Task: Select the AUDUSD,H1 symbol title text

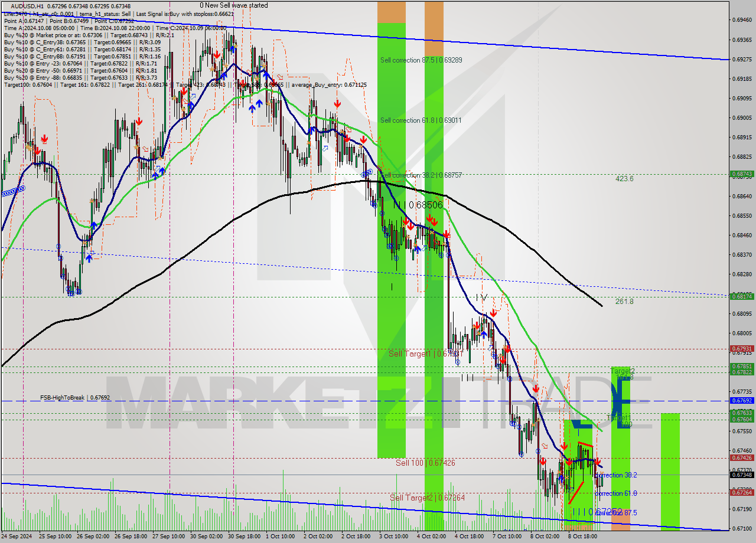Action: click(27, 6)
